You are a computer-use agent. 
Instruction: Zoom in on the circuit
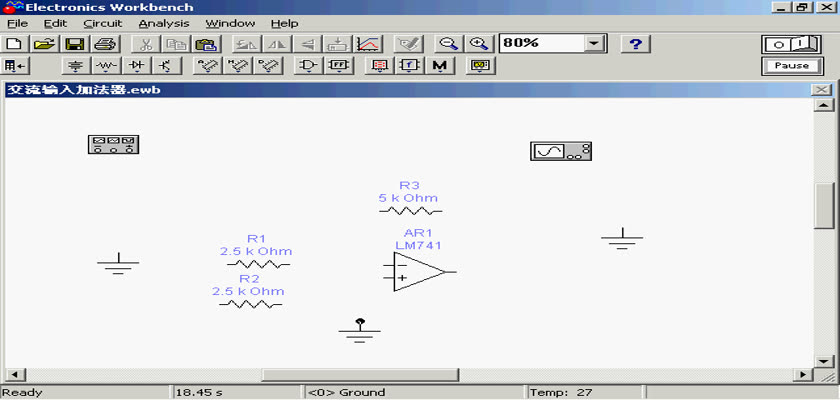pos(477,44)
